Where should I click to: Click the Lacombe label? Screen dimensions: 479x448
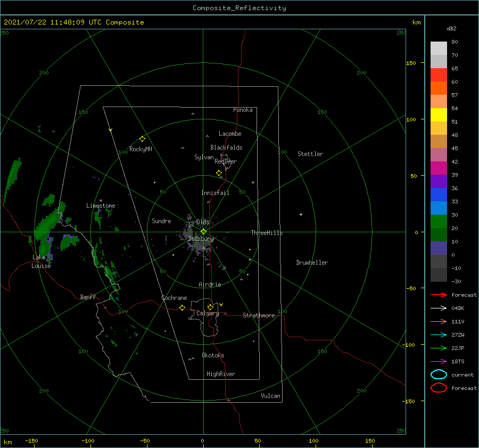point(230,134)
